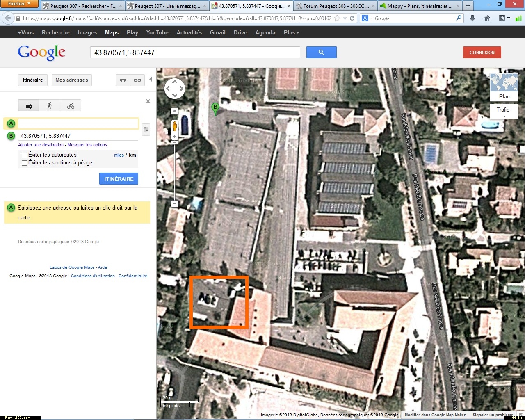Select driving mode car icon
The image size is (525, 420).
click(29, 106)
